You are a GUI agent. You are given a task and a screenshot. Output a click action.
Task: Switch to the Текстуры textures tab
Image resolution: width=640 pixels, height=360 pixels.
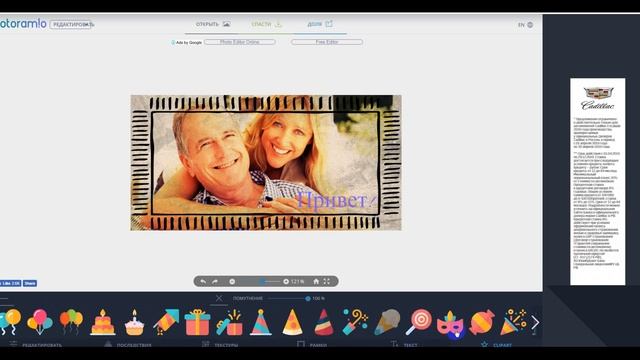tap(220, 345)
